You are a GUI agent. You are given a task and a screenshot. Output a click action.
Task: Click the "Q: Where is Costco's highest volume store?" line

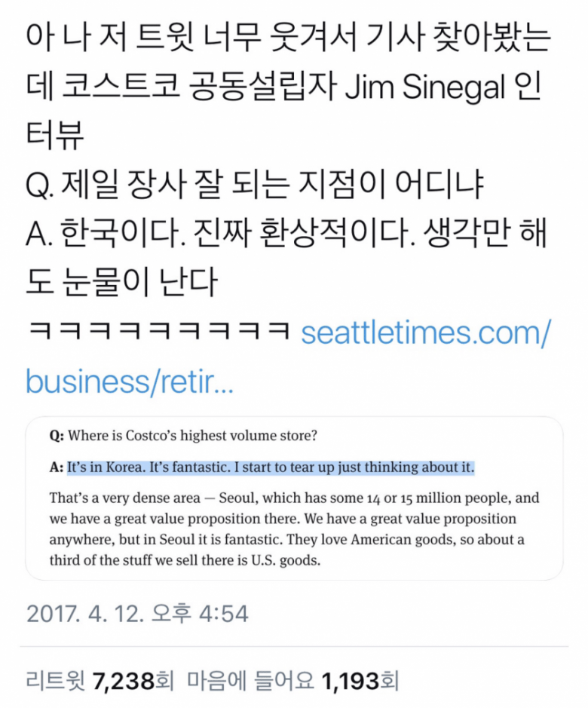(183, 436)
